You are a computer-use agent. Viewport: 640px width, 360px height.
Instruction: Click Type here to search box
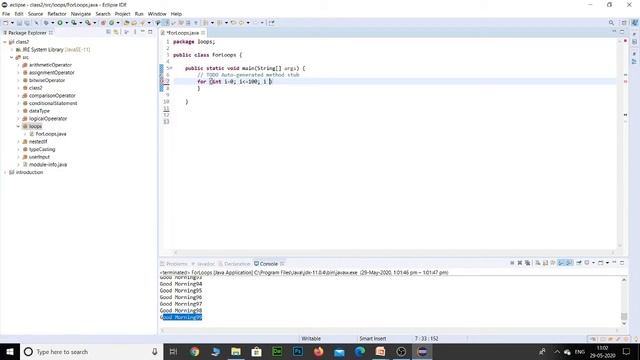click(x=91, y=351)
